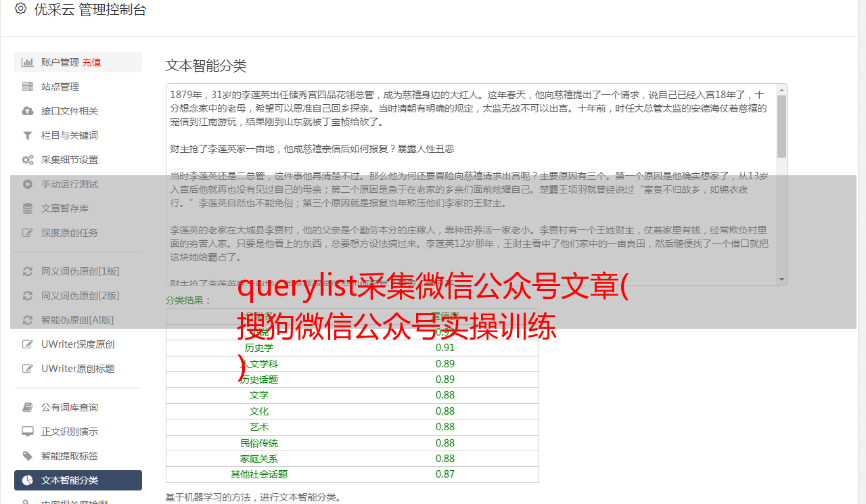Image resolution: width=866 pixels, height=504 pixels.
Task: Click the 文化 classification row
Action: pyautogui.click(x=352, y=411)
